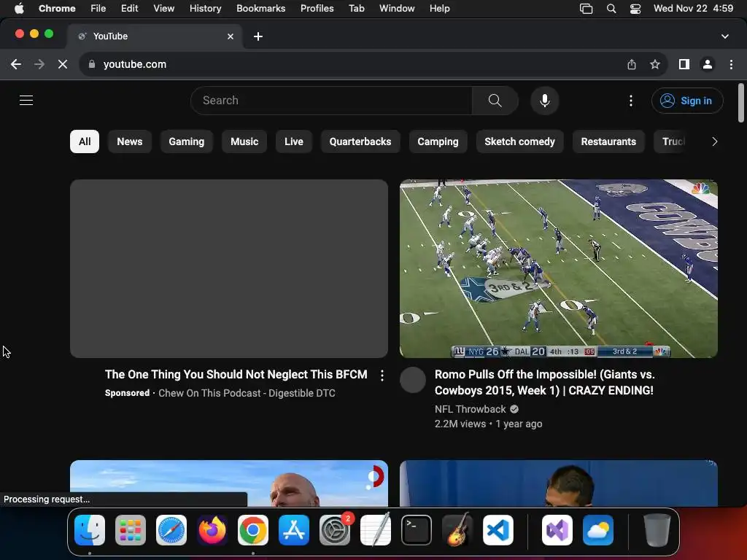Launch Firefox from the dock
This screenshot has width=747, height=560.
coord(212,530)
